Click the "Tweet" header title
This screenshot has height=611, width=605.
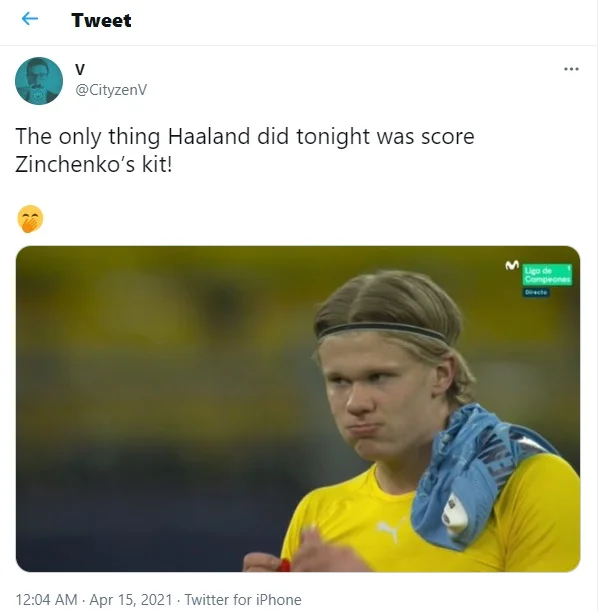101,20
